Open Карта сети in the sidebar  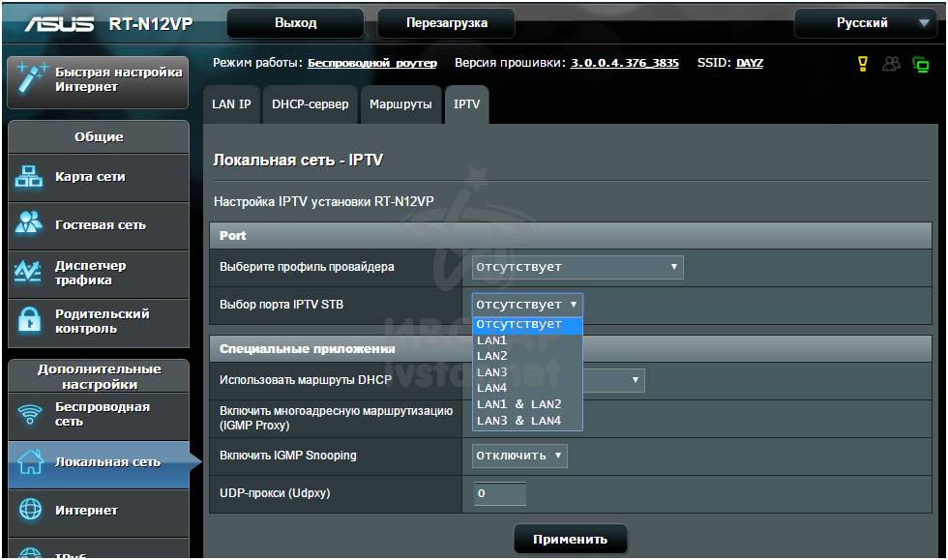99,177
